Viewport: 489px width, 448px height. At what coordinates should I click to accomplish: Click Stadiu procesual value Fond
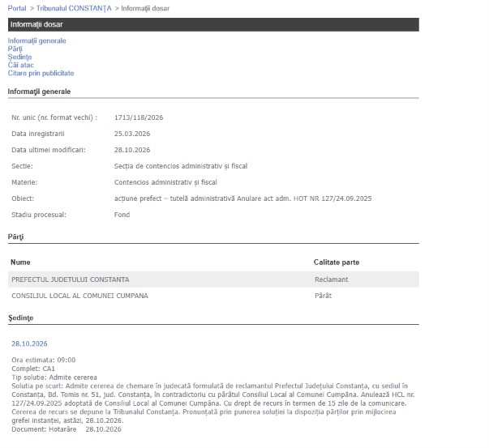tap(122, 215)
